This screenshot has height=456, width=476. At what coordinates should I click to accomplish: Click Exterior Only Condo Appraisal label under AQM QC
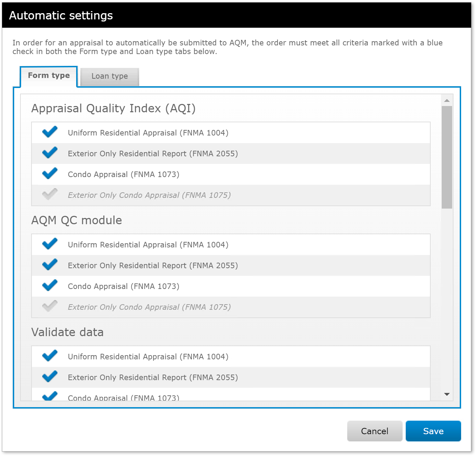click(x=149, y=307)
